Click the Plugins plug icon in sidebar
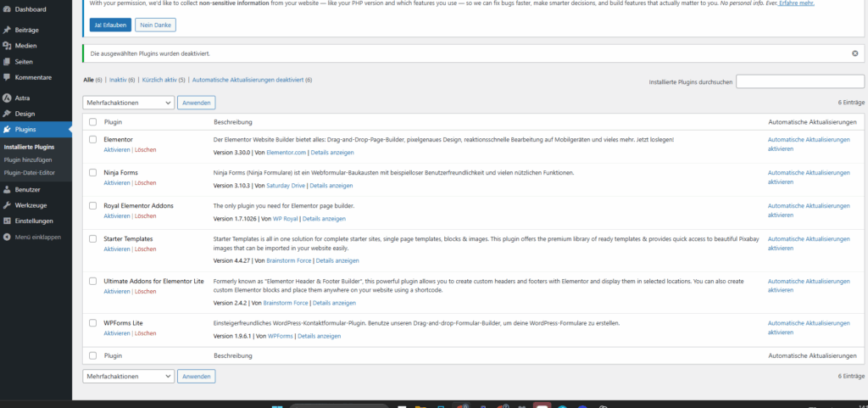The image size is (868, 408). click(7, 130)
